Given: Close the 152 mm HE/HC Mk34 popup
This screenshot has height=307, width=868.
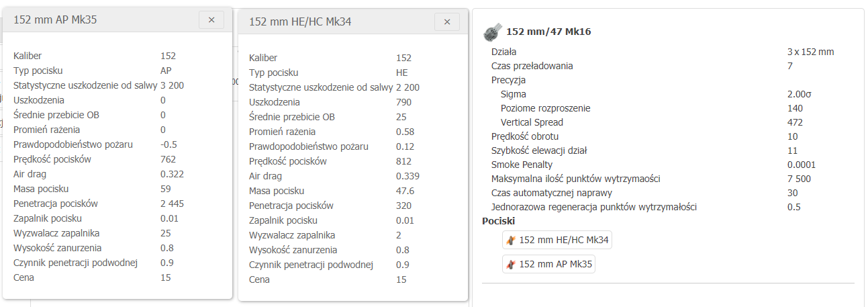Looking at the screenshot, I should coord(447,21).
